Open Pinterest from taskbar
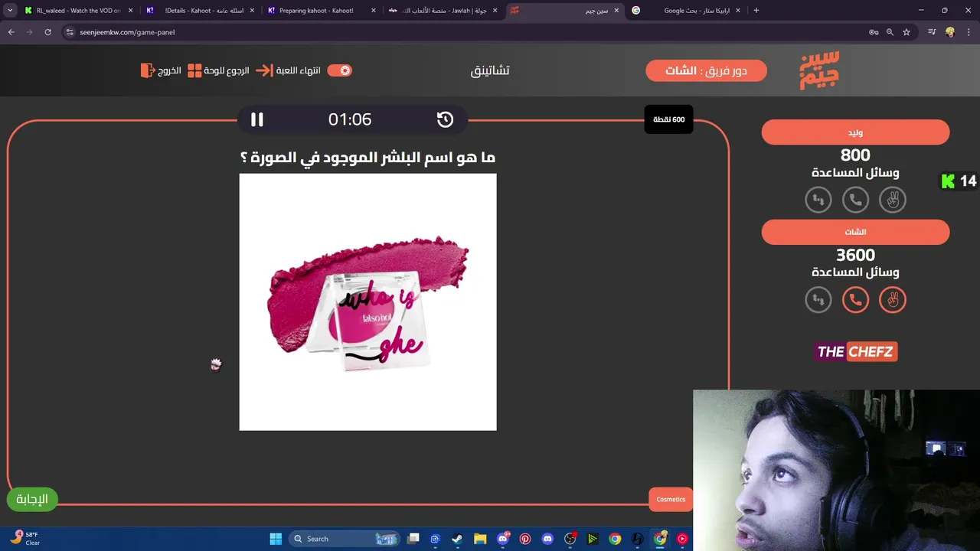 [x=525, y=539]
